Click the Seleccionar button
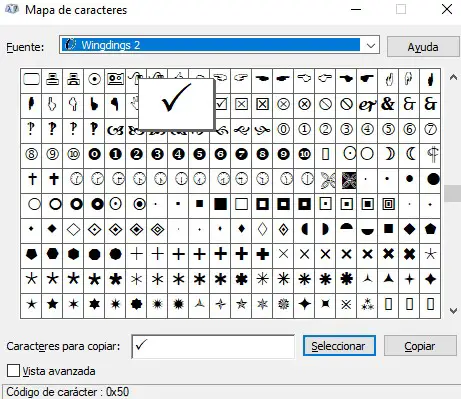 point(339,346)
